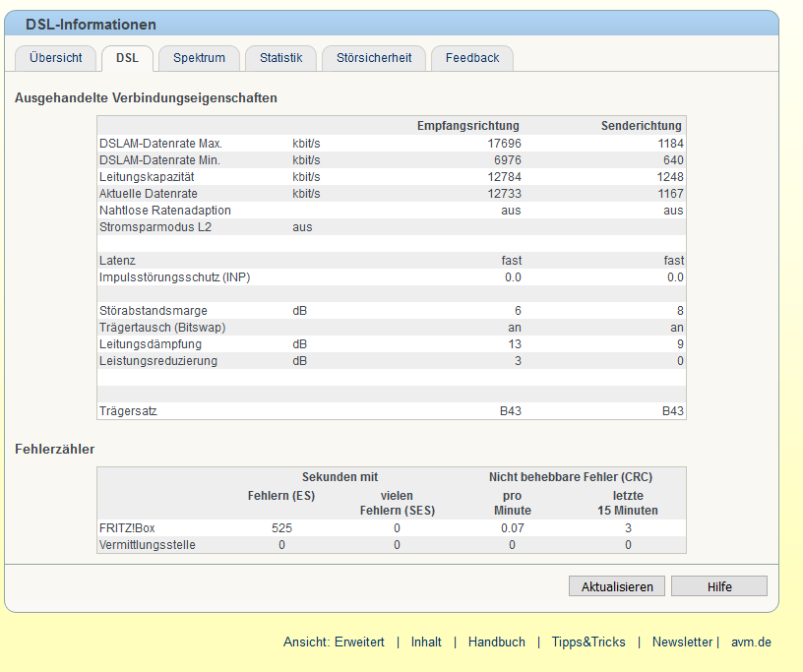This screenshot has width=803, height=672.
Task: Click the Trägersatz label
Action: click(128, 411)
